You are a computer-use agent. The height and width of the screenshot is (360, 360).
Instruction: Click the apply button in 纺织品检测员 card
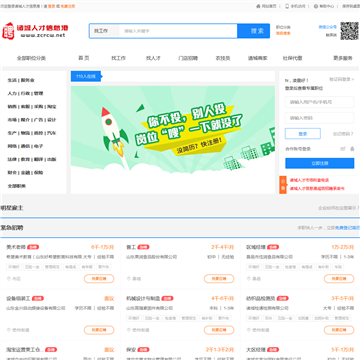[x=339, y=330]
